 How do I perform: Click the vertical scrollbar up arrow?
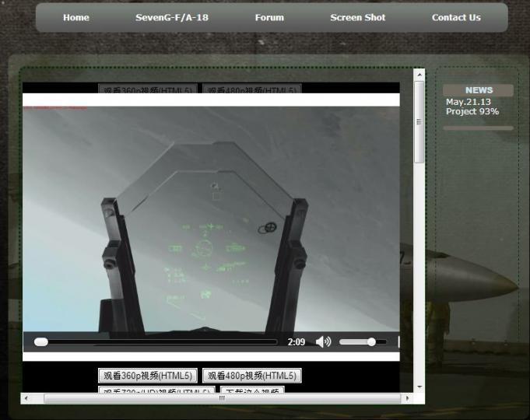click(x=419, y=75)
